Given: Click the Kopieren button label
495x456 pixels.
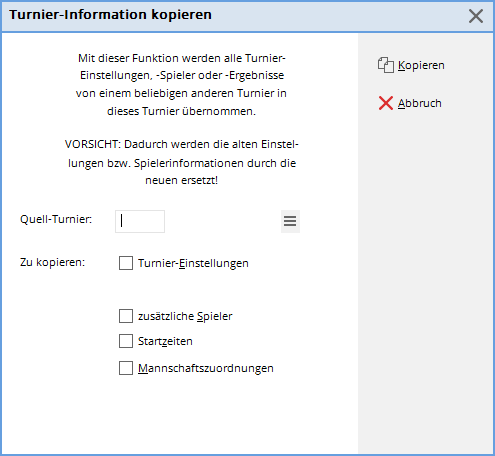Looking at the screenshot, I should tap(421, 65).
